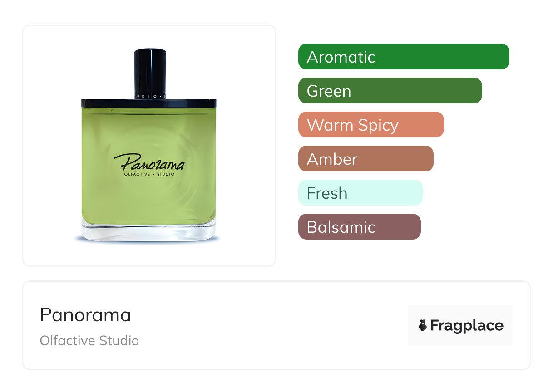Image resolution: width=553 pixels, height=392 pixels.
Task: Select the Green accord bar
Action: coord(390,91)
